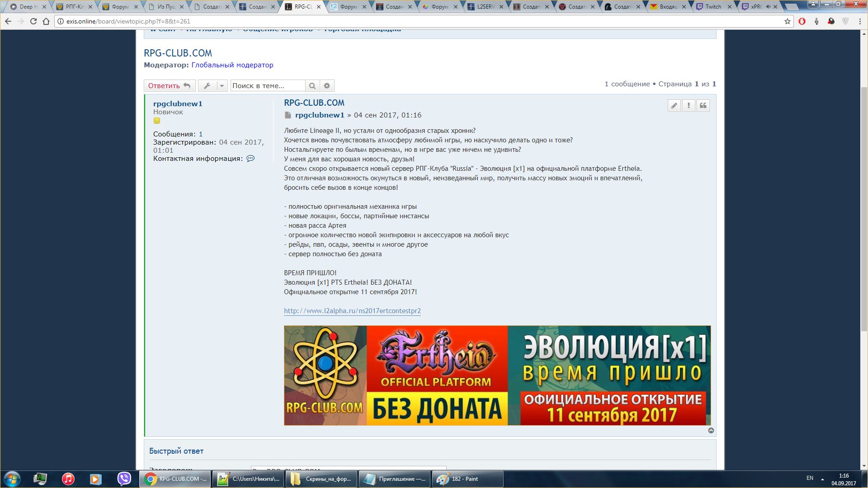This screenshot has height=488, width=868.
Task: Click the post author rpgclubnew1 beside the date
Action: (x=320, y=115)
